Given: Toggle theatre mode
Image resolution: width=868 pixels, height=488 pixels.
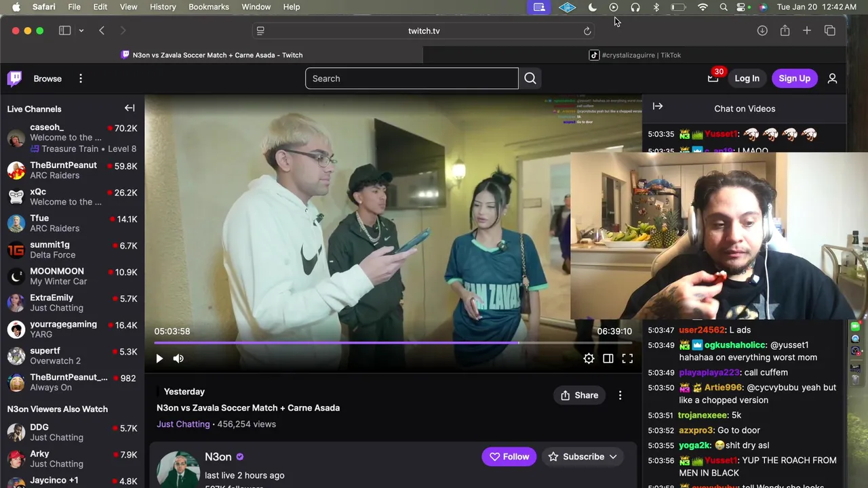Looking at the screenshot, I should click(608, 359).
